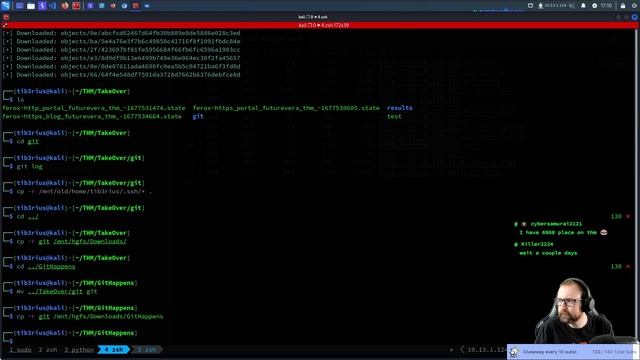
Task: Click the /mnt/hgfs/Downloads/ path argument
Action: [x=90, y=242]
